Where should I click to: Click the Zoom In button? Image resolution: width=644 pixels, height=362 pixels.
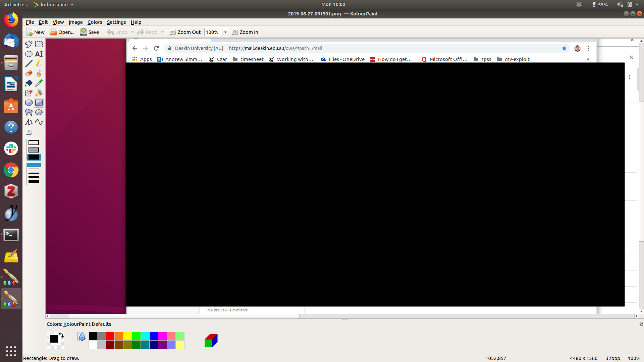(x=245, y=32)
